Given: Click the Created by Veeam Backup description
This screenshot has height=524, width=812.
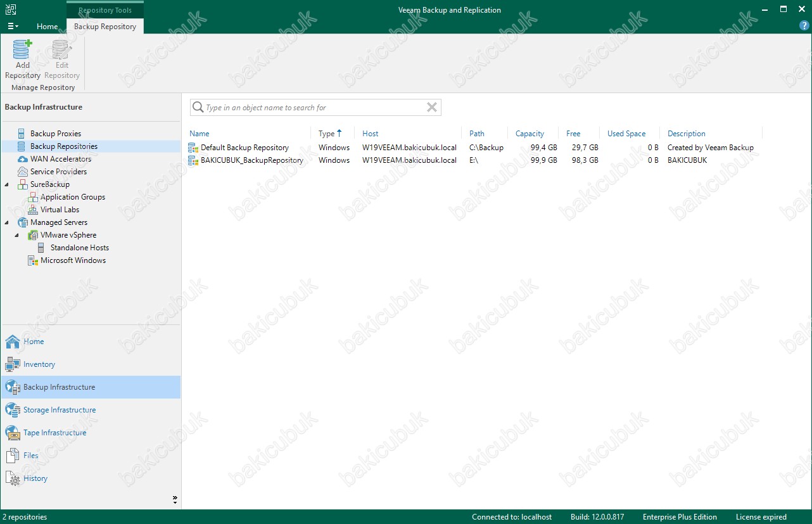Looking at the screenshot, I should (x=711, y=148).
